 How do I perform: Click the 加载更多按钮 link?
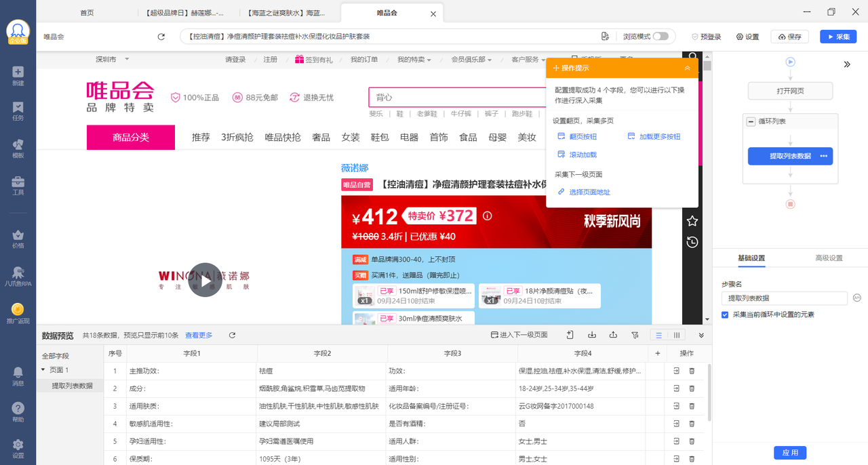point(654,136)
